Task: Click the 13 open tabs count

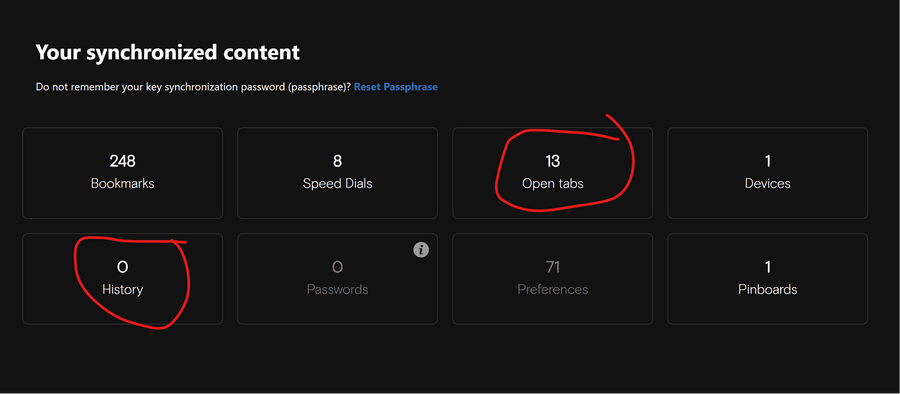Action: point(552,161)
